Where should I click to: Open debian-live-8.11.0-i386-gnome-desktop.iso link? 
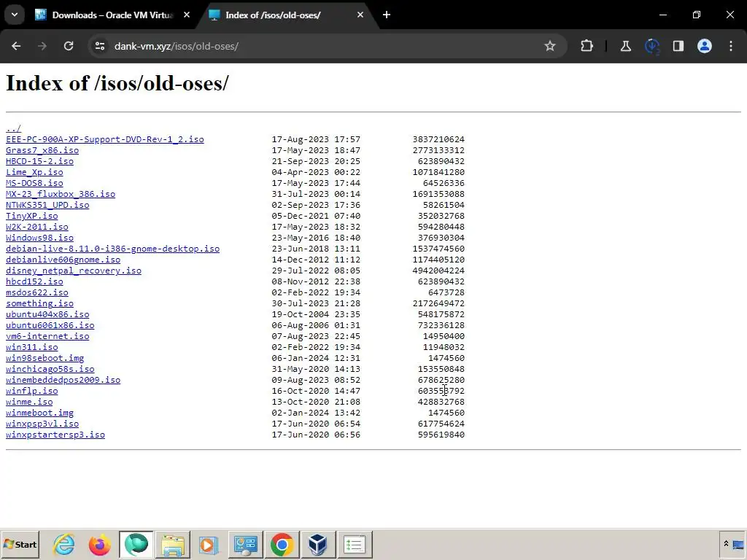113,249
